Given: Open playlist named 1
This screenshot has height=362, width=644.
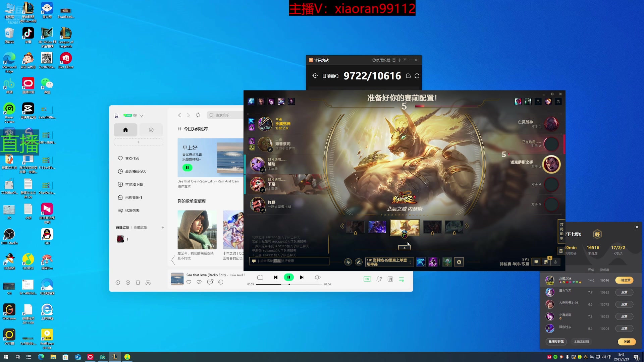Looking at the screenshot, I should point(123,239).
